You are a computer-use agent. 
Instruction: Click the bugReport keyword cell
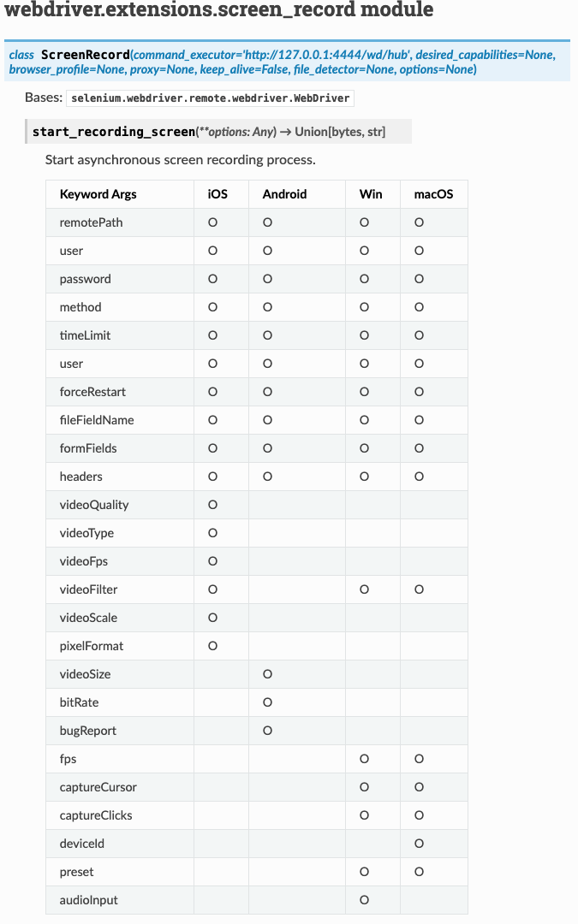(87, 731)
